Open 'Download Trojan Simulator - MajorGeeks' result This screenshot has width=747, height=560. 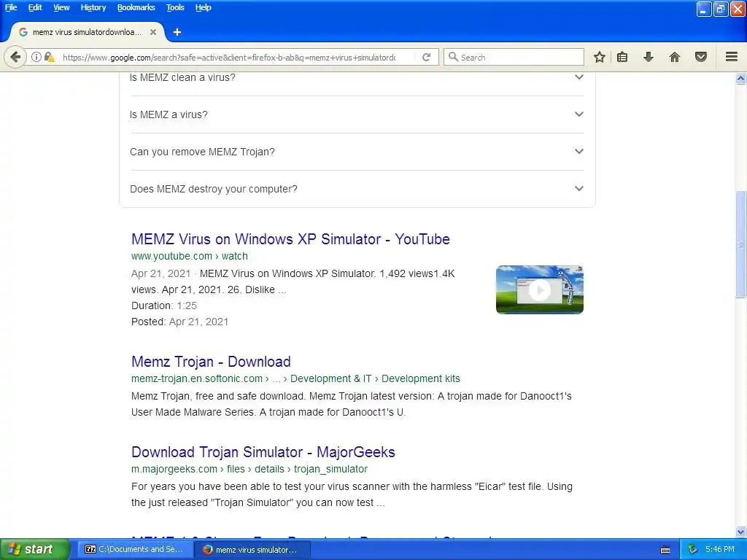coord(263,452)
